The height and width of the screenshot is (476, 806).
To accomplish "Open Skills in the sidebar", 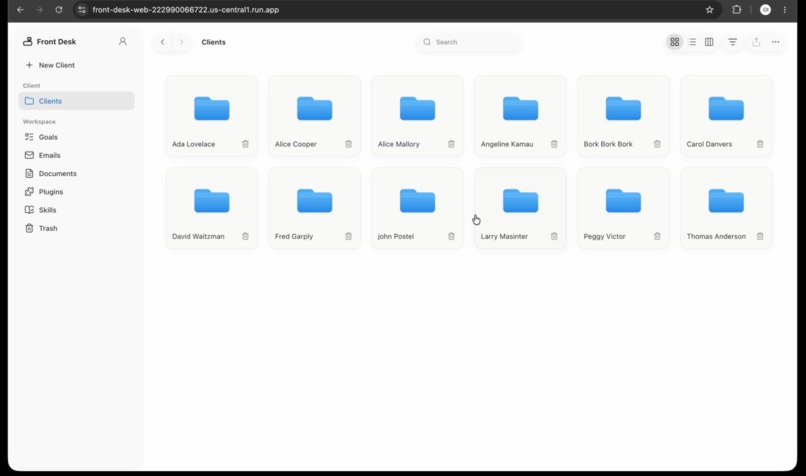I will click(77, 210).
